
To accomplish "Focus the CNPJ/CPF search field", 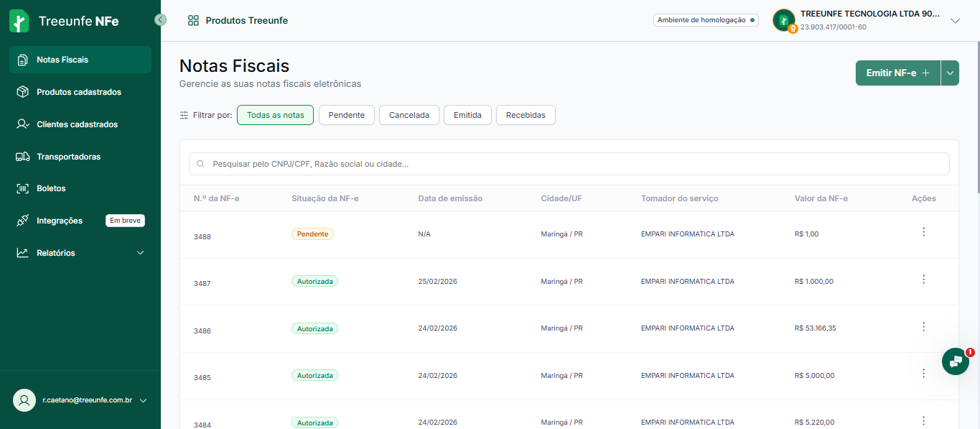I will [x=569, y=164].
